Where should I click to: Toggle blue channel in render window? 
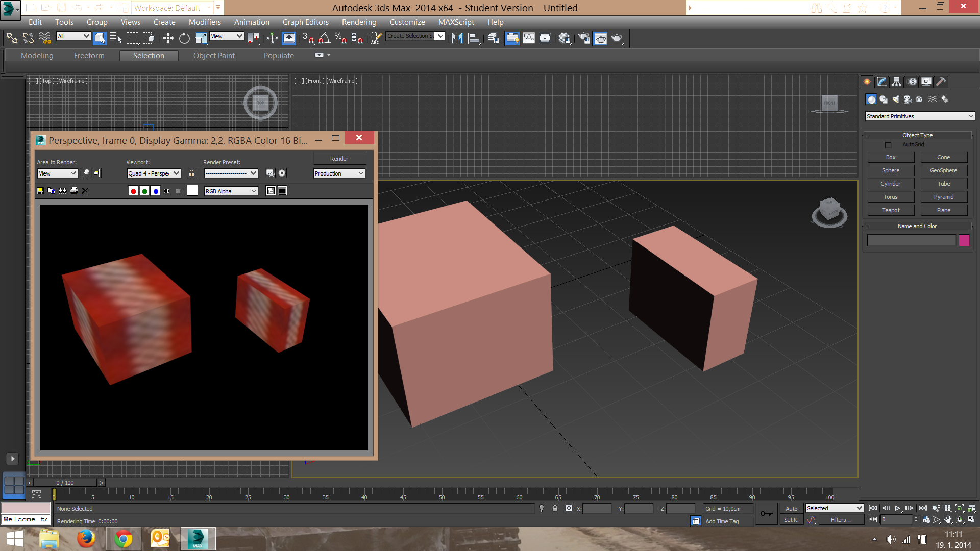(x=156, y=191)
